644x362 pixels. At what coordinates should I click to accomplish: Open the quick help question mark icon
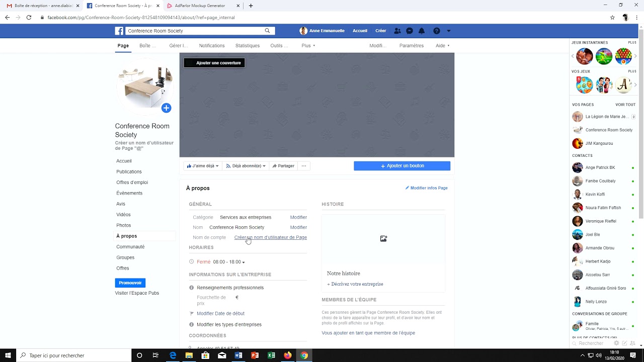point(436,31)
